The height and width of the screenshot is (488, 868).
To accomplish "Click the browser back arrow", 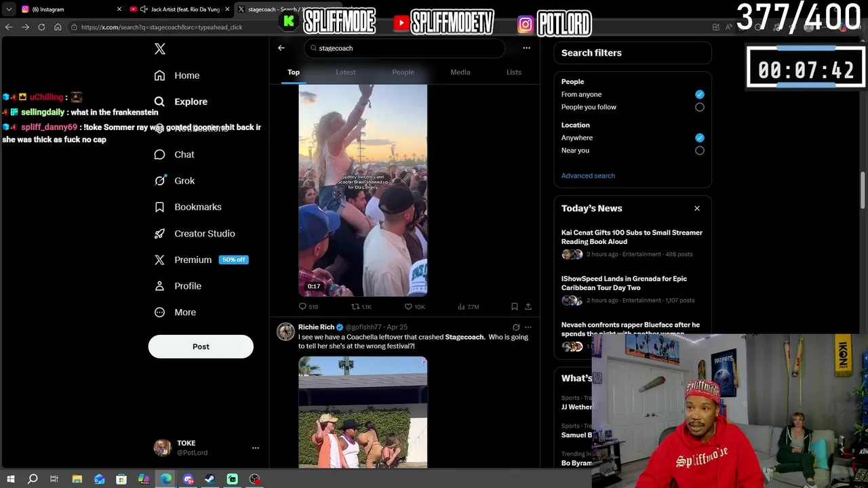I will (x=9, y=27).
